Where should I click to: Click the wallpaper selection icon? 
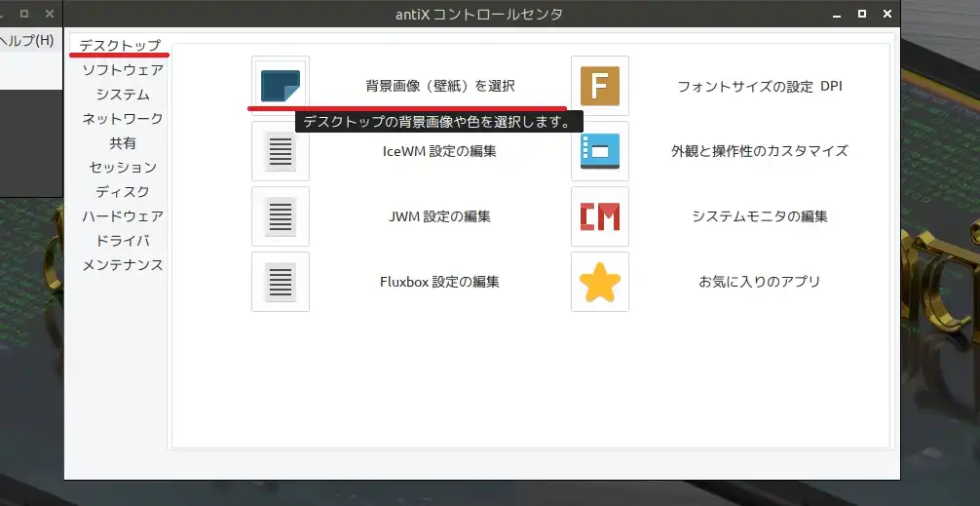pos(281,86)
